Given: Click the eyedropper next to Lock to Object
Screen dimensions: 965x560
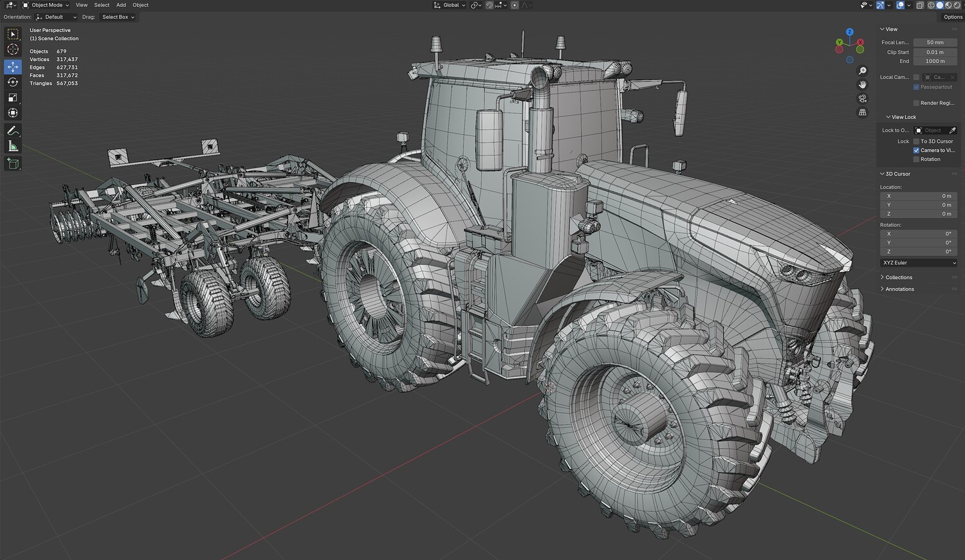Looking at the screenshot, I should tap(952, 131).
